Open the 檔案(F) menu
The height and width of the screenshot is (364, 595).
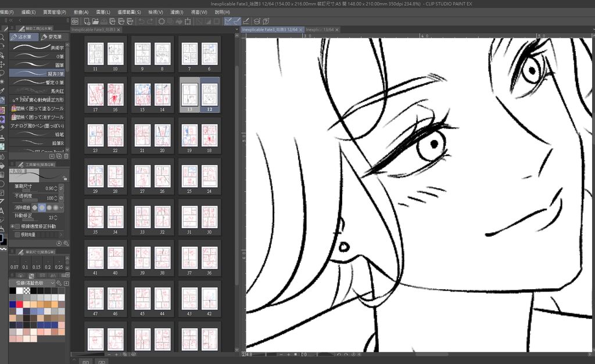(x=7, y=12)
